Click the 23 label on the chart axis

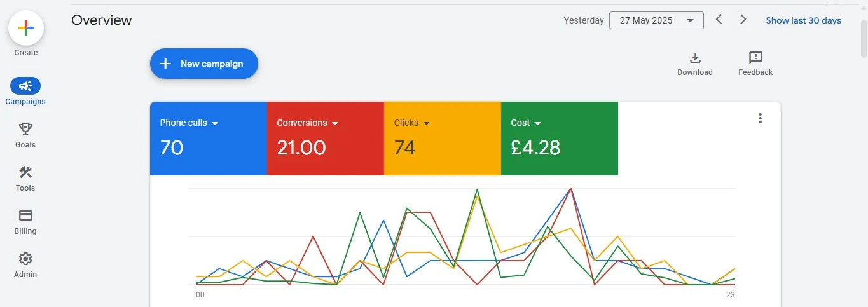click(731, 295)
